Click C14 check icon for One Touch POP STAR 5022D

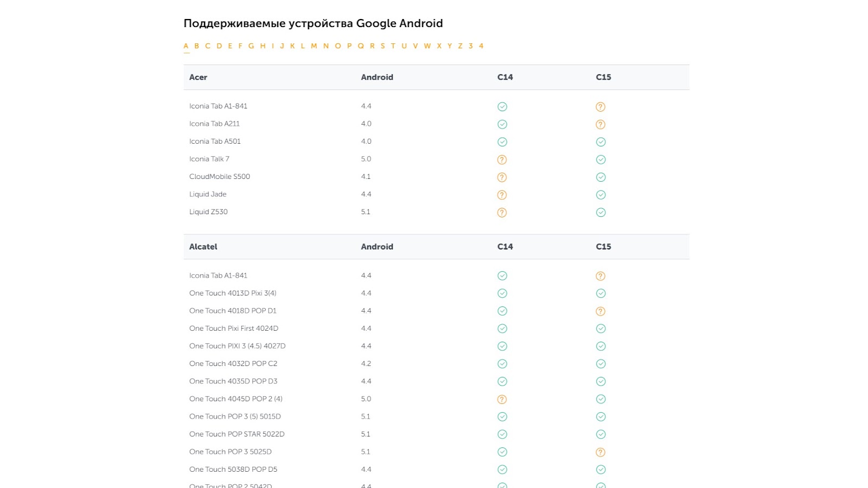(502, 434)
